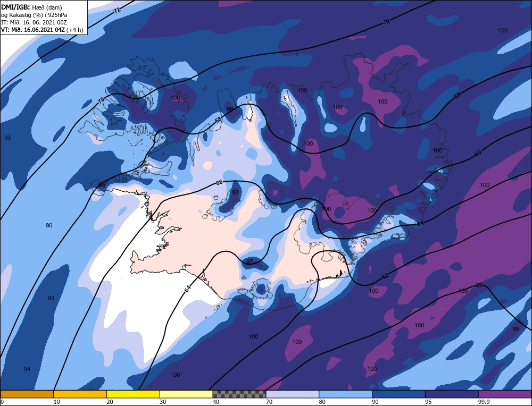Image resolution: width=532 pixels, height=406 pixels.
Task: Click the bright yellow 20–30 legend swatch
Action: [133, 394]
